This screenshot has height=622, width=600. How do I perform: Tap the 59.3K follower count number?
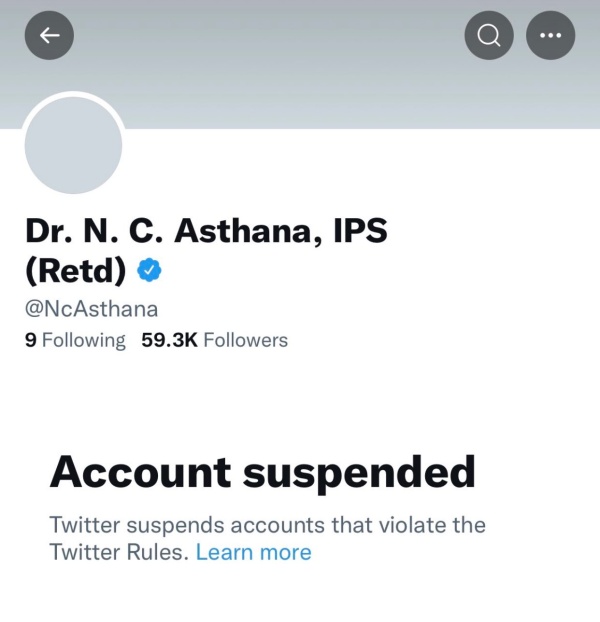[x=169, y=340]
